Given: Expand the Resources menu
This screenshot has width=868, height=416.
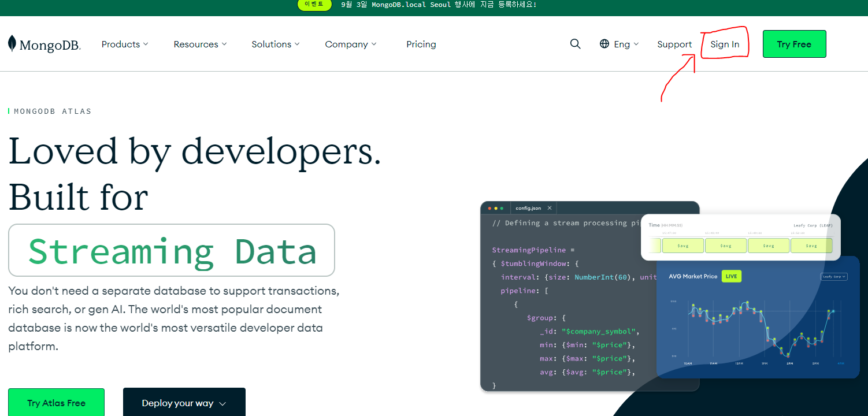Looking at the screenshot, I should [x=200, y=44].
